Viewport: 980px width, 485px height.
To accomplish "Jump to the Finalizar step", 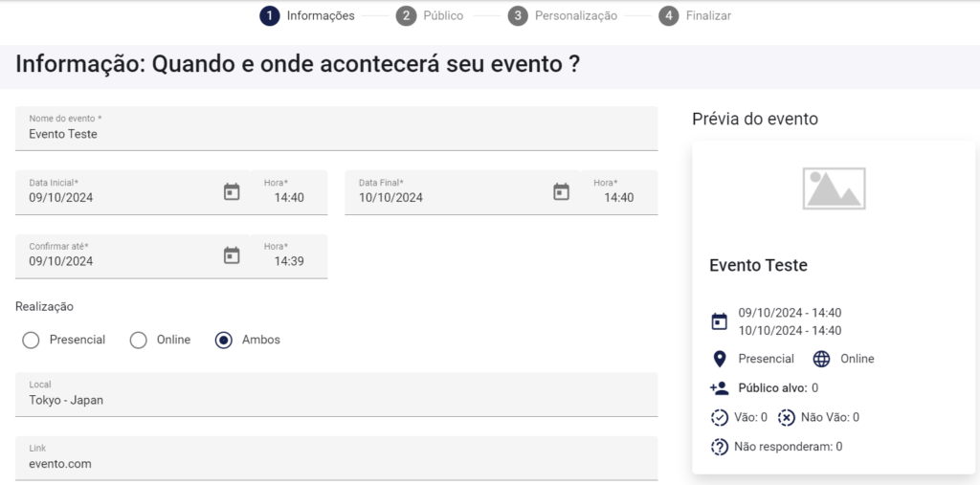I will [x=696, y=15].
